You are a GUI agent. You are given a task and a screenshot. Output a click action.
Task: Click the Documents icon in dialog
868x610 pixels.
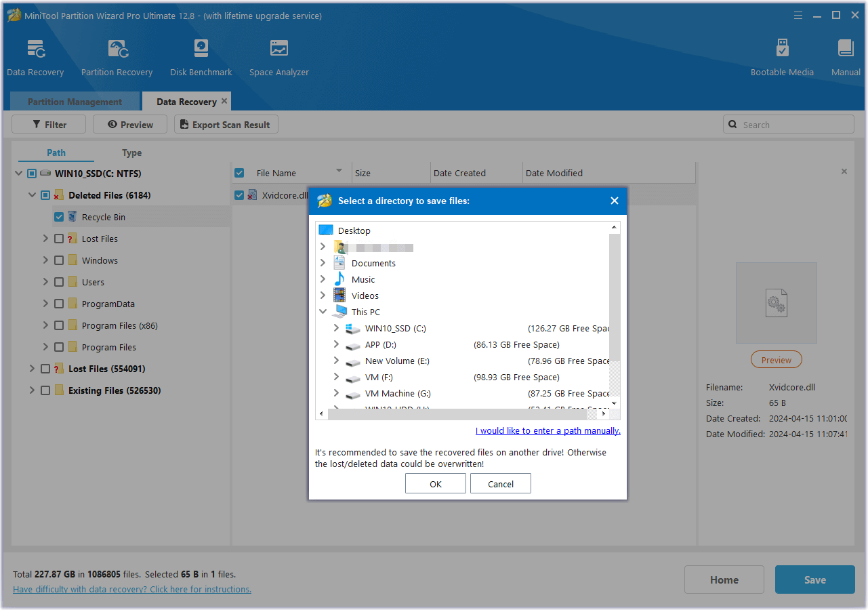coord(339,263)
